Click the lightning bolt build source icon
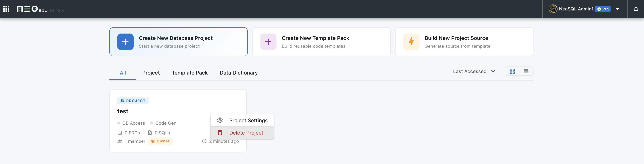 pos(411,42)
